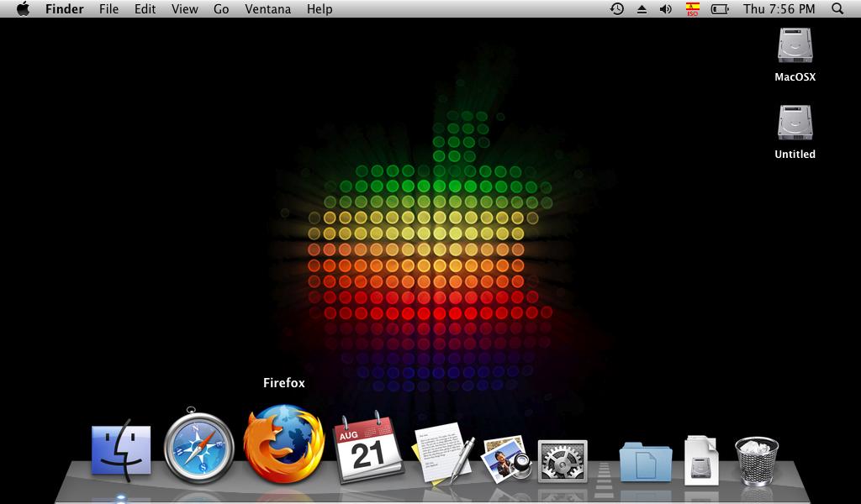Click the eject icon in menu bar
Viewport: 861px width, 504px height.
pyautogui.click(x=642, y=9)
